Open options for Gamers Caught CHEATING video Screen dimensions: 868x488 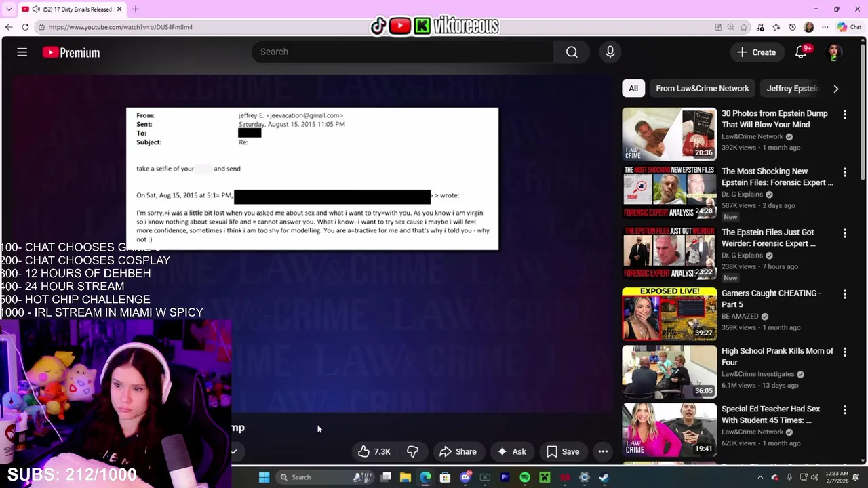844,294
